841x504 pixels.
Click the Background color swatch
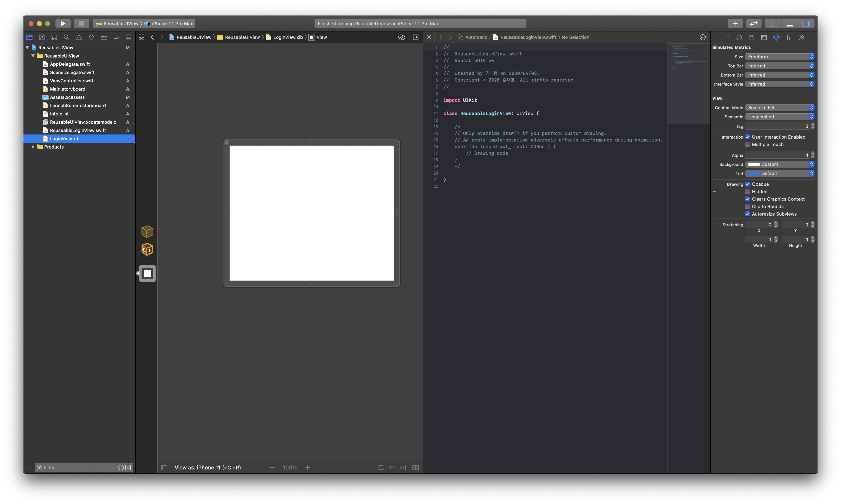[754, 164]
